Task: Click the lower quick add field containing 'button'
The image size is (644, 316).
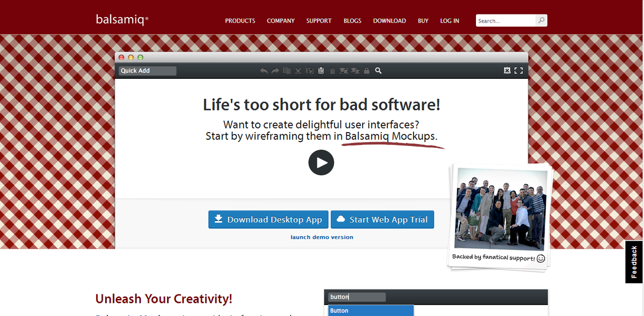Action: (x=357, y=297)
